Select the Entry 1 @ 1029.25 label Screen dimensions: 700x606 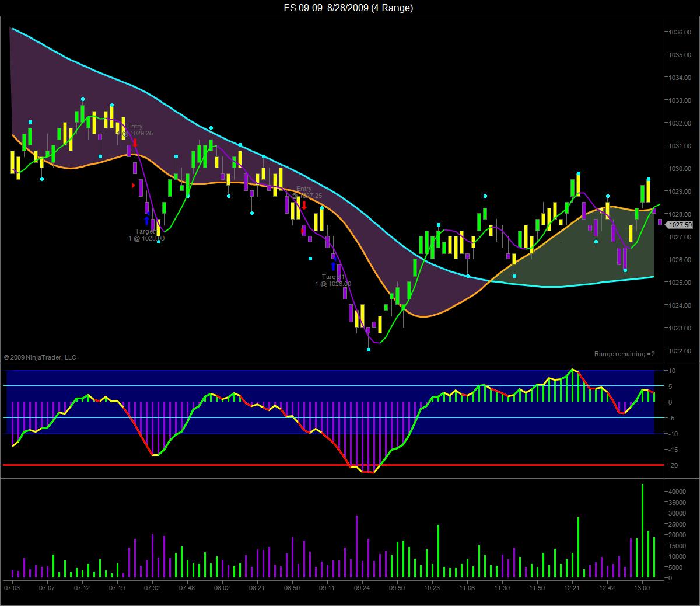135,130
